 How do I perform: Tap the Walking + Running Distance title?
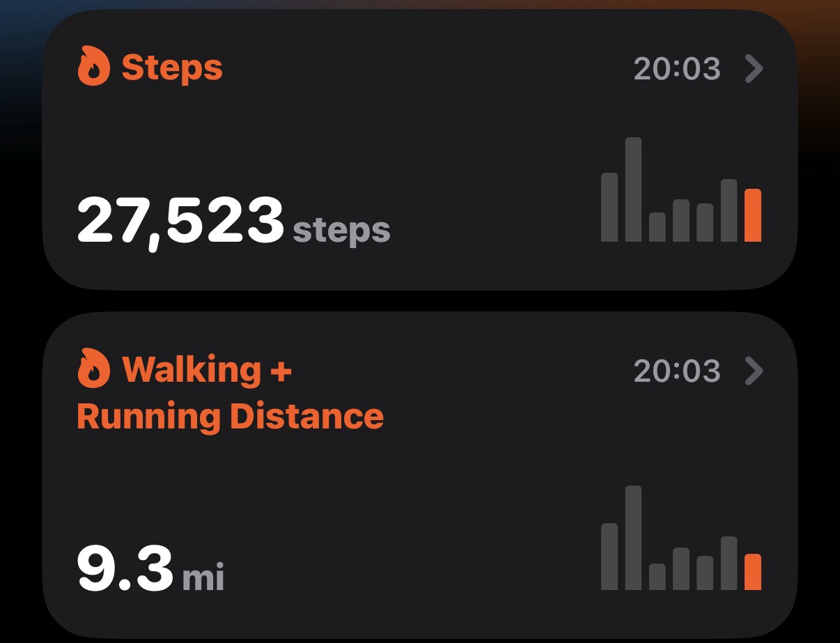[x=230, y=392]
